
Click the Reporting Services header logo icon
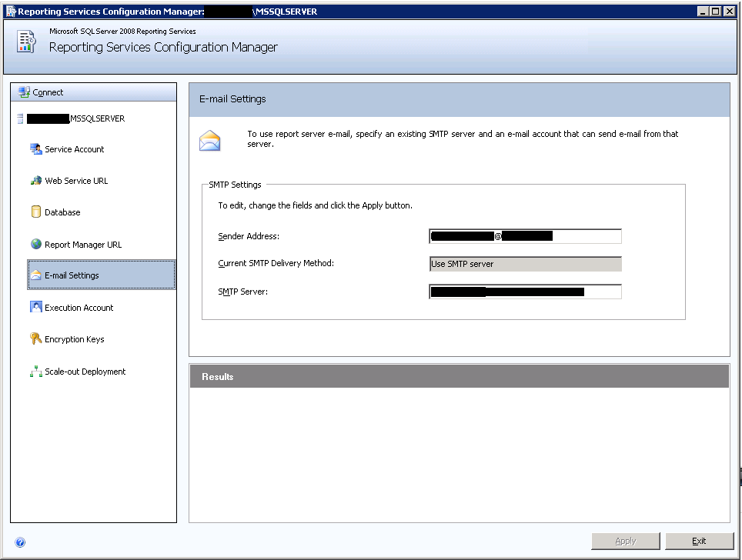(26, 42)
